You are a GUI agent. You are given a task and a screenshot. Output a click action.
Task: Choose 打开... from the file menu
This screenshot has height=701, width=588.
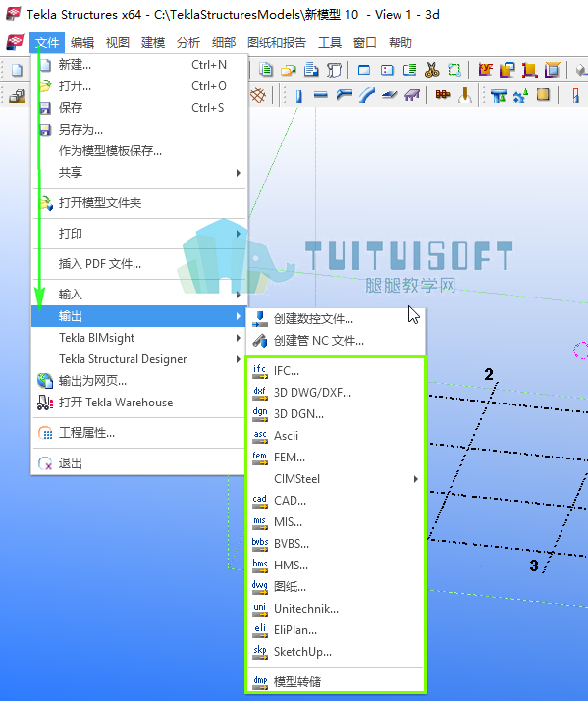coord(139,85)
